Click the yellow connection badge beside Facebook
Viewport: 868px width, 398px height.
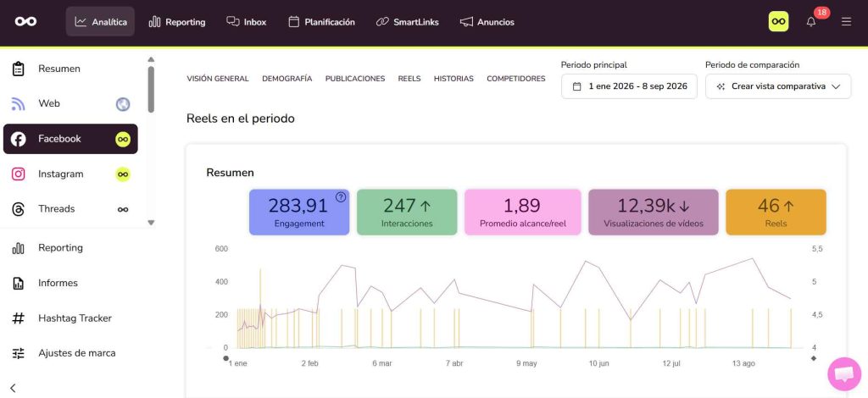click(x=123, y=139)
